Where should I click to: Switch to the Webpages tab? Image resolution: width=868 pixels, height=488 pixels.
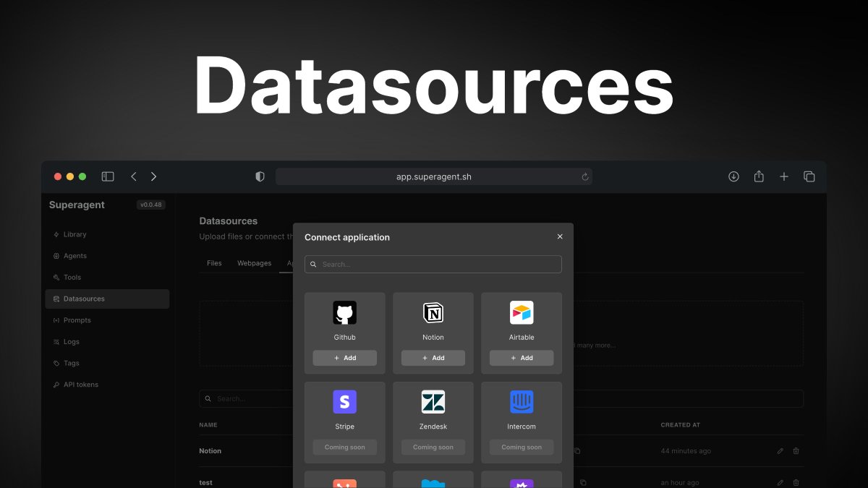tap(255, 263)
